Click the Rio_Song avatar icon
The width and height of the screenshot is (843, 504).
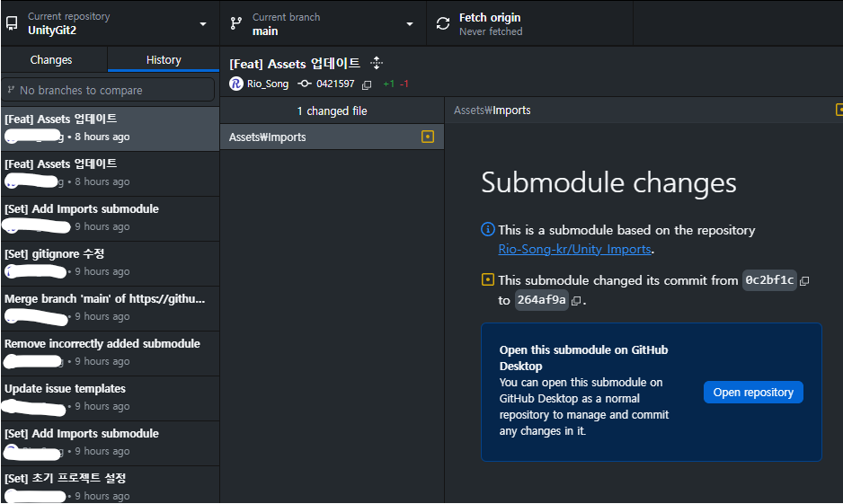(x=236, y=84)
